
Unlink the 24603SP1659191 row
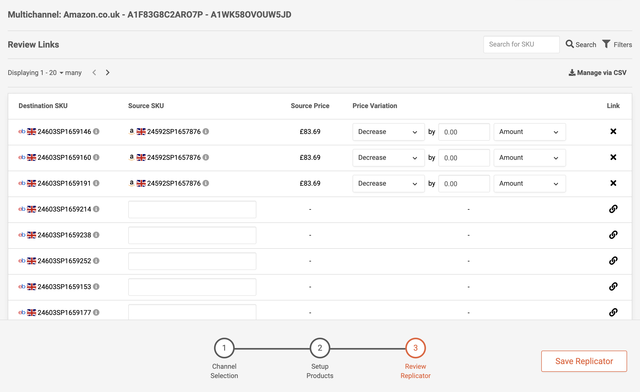pyautogui.click(x=613, y=183)
